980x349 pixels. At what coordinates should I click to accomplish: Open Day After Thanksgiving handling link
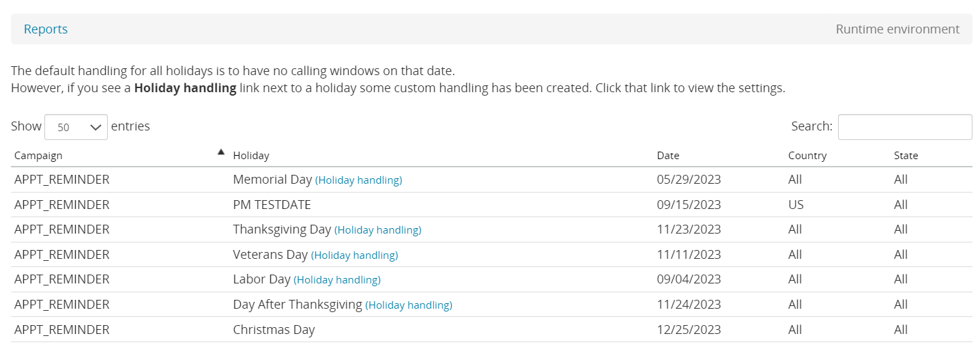coord(409,305)
